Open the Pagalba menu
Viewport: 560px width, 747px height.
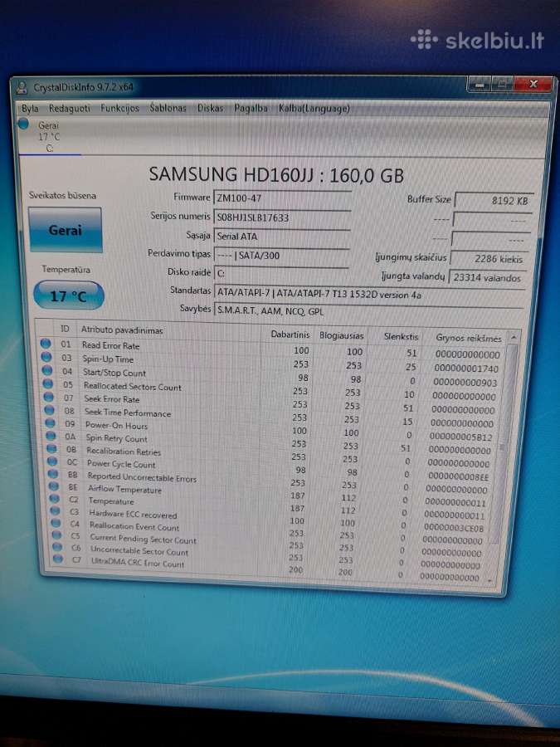point(251,109)
